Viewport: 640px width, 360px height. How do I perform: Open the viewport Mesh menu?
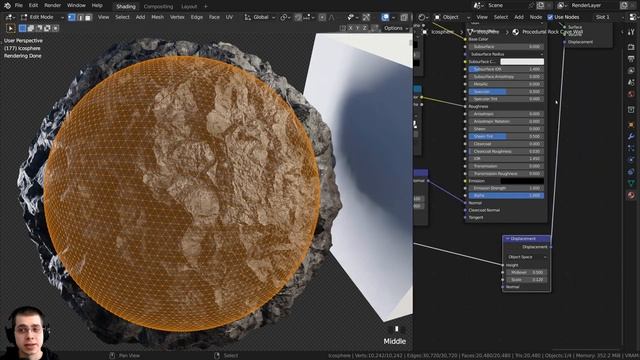157,17
